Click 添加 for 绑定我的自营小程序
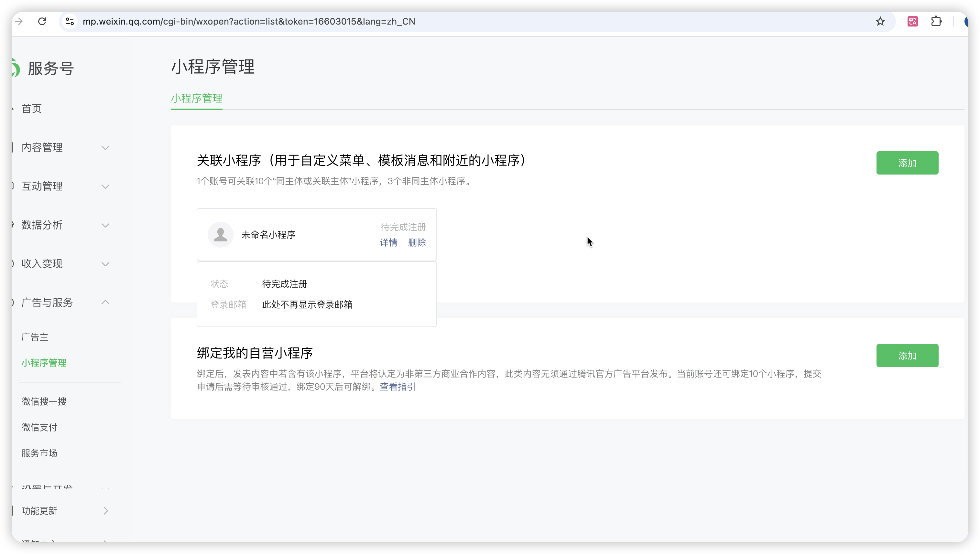Screen dimensions: 980x554 click(907, 356)
